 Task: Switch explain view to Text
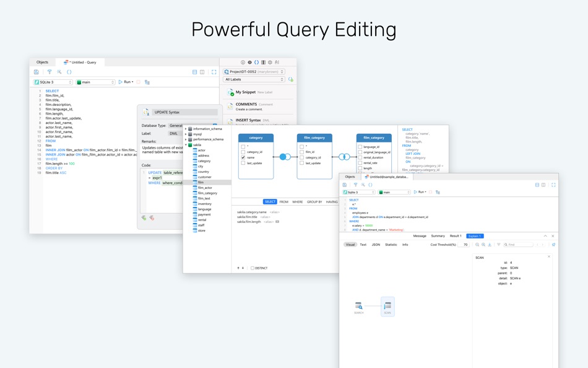point(363,245)
